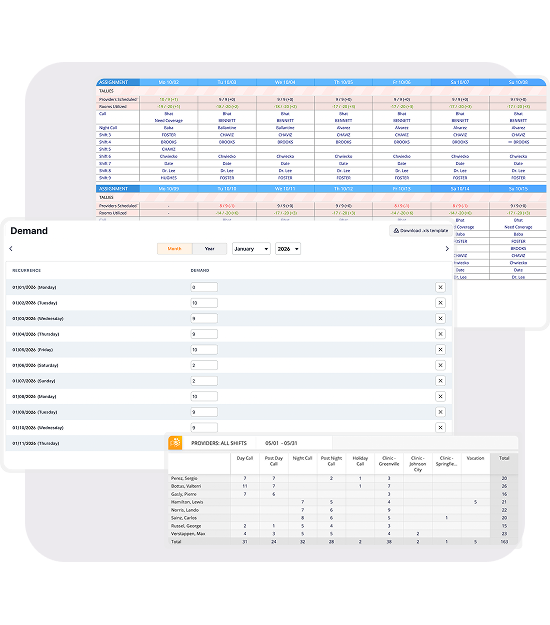Delete the 01/10/2026 Wednesday demand entry
550x625 pixels.
tap(440, 427)
